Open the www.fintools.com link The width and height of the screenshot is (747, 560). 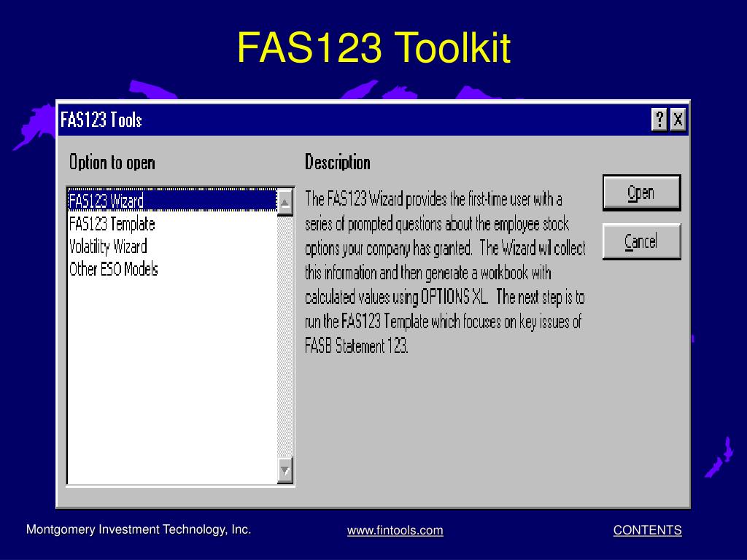tap(395, 530)
